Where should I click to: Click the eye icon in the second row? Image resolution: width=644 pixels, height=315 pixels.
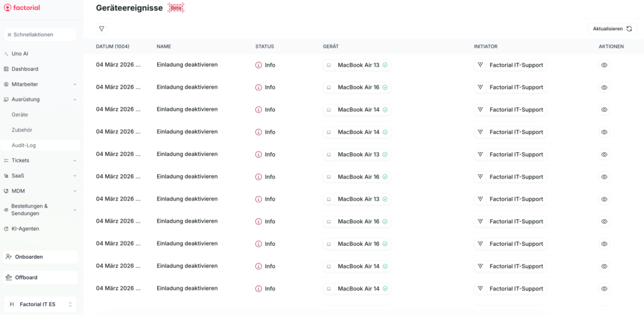point(604,87)
